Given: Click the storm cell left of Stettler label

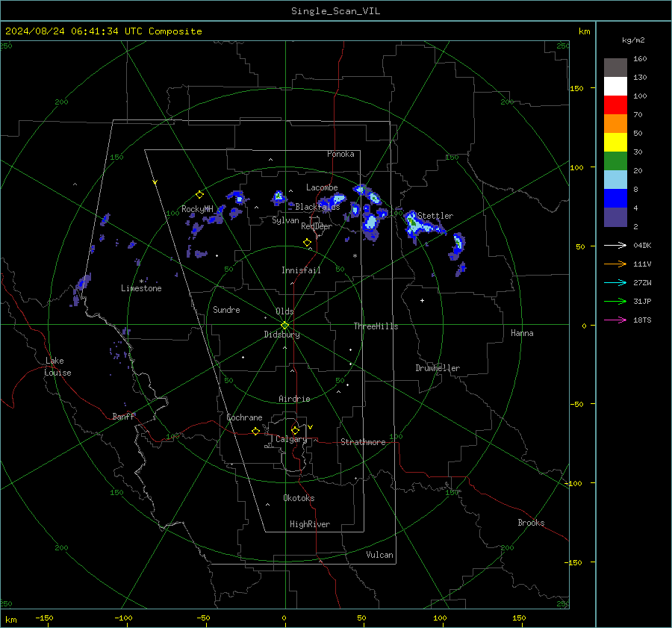Looking at the screenshot, I should [412, 223].
